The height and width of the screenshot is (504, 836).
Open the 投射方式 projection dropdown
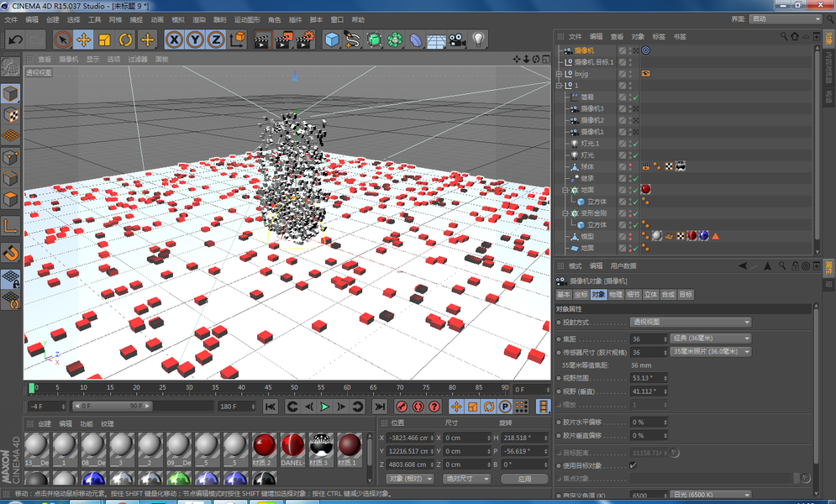pos(691,323)
